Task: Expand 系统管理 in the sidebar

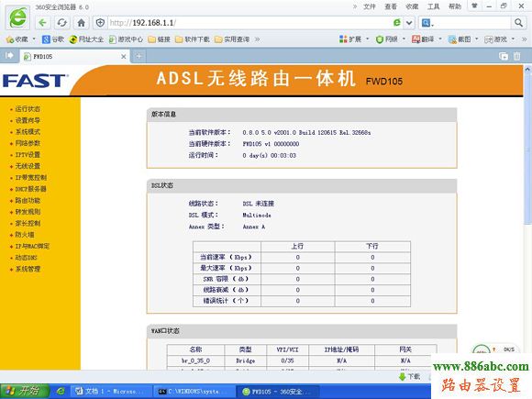Action: tap(28, 269)
